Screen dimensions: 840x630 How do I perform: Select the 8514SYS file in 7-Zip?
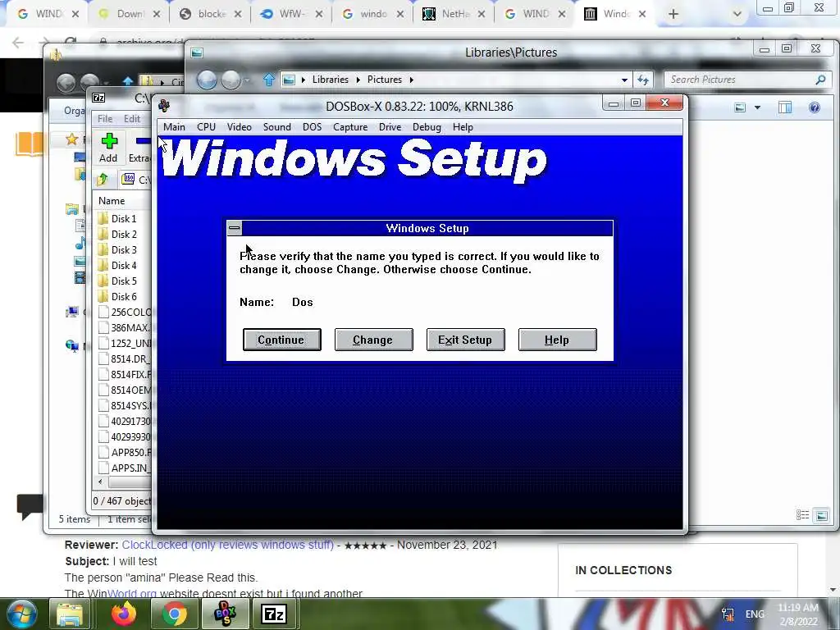(125, 405)
